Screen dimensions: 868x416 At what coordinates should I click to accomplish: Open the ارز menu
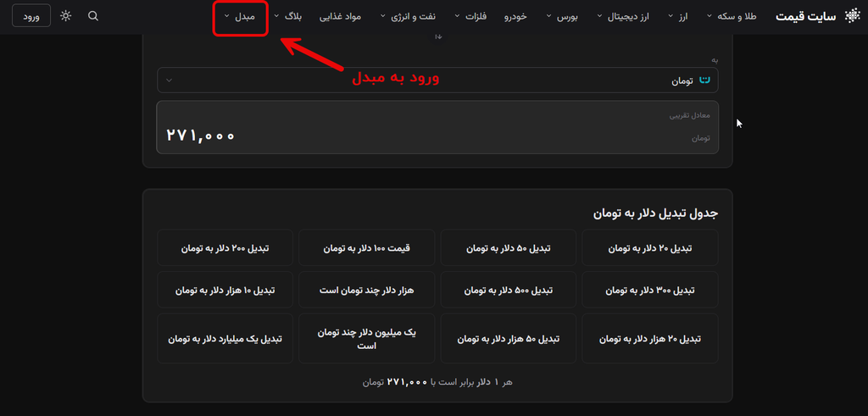click(677, 17)
